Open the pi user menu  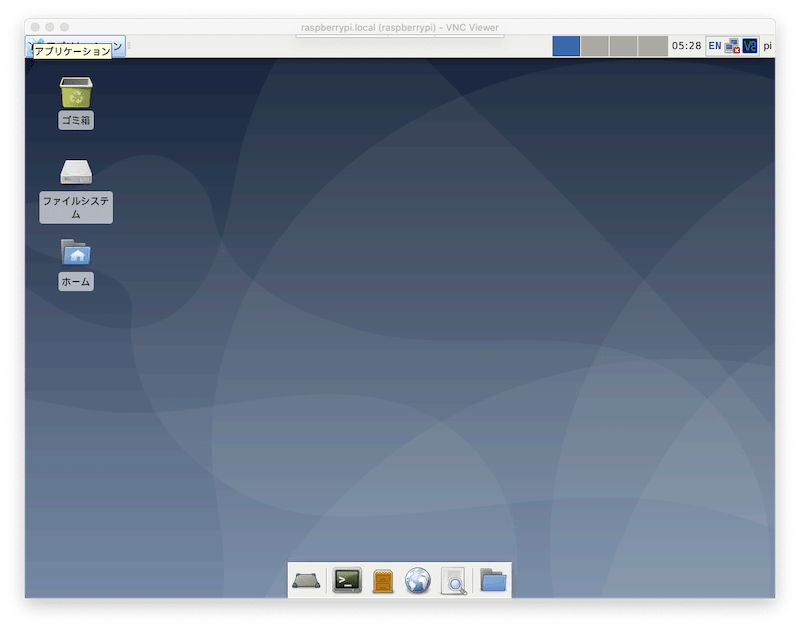767,46
